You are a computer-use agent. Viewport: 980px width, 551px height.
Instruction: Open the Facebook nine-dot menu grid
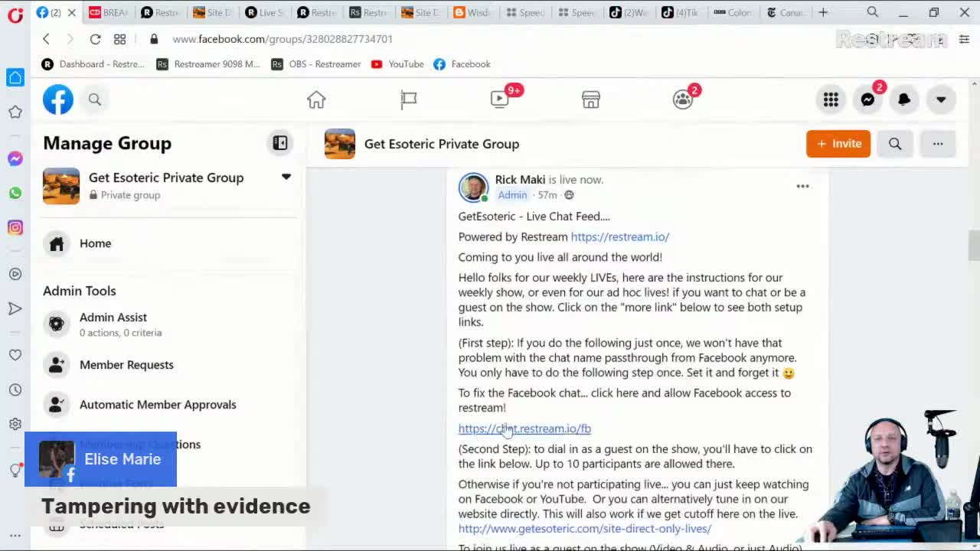point(831,99)
